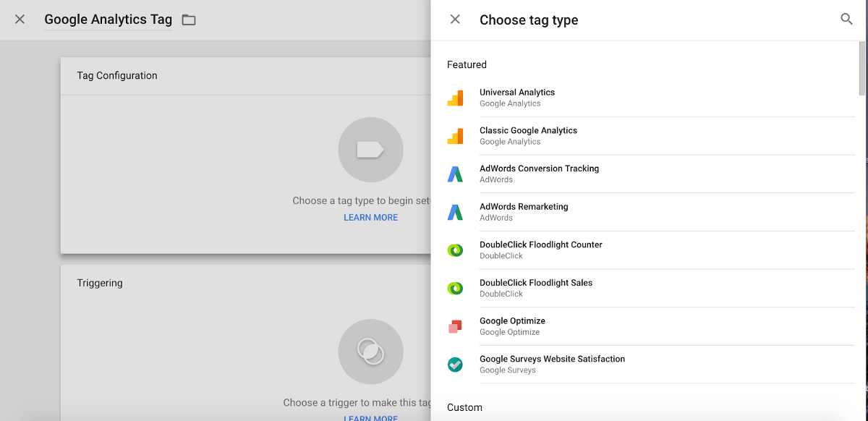The image size is (868, 421).
Task: Open search in Choose tag type panel
Action: click(x=846, y=20)
